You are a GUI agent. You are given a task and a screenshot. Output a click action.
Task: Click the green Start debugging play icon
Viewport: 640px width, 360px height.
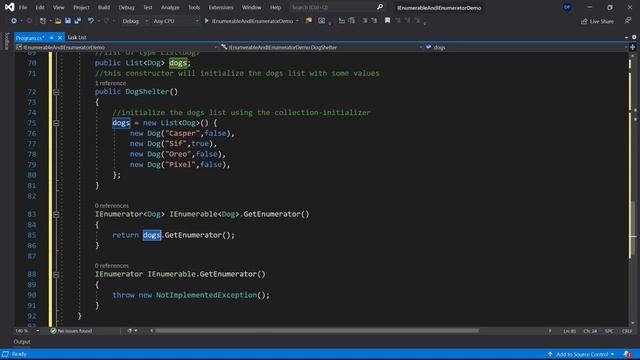coord(207,20)
